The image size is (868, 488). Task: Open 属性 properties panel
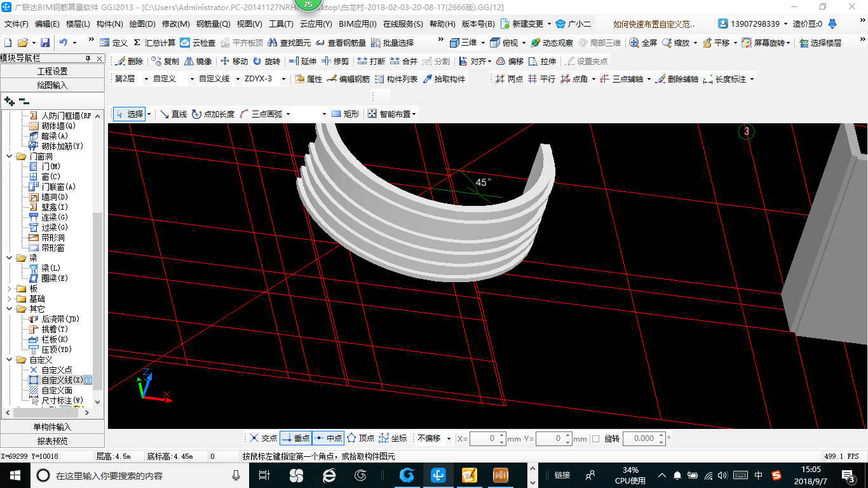coord(309,79)
